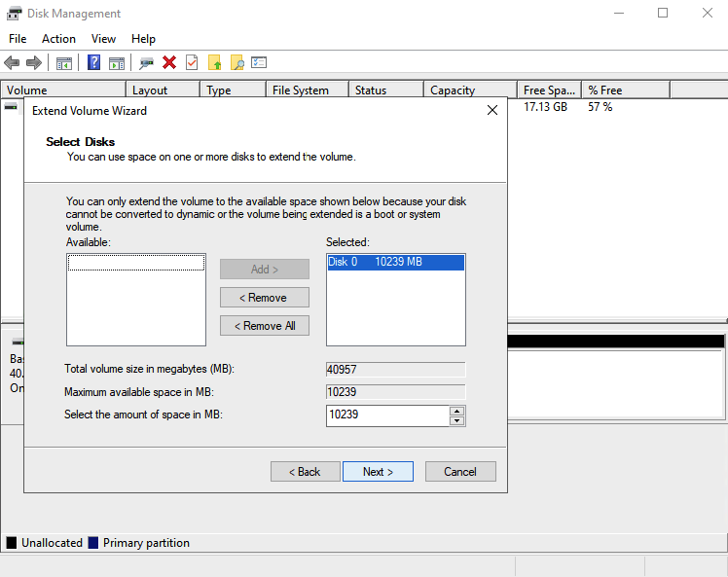Screen dimensions: 728x577
Task: Click the Next button in wizard
Action: point(378,471)
